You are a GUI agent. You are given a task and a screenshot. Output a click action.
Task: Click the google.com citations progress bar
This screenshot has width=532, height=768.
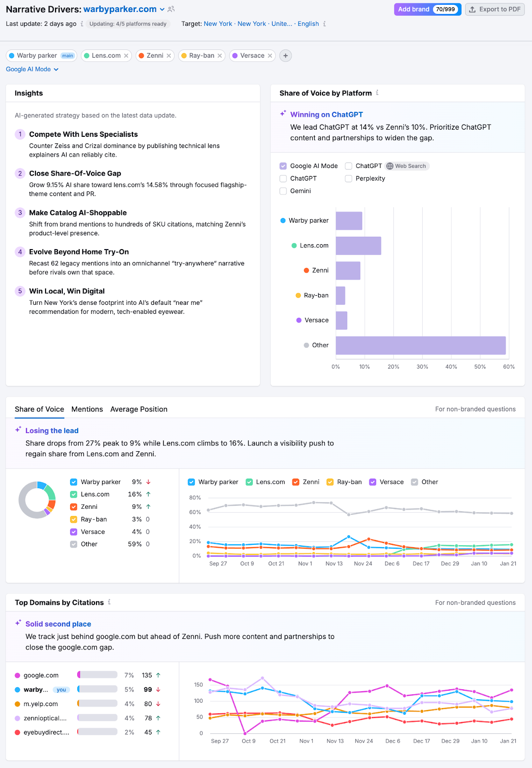[x=97, y=675]
